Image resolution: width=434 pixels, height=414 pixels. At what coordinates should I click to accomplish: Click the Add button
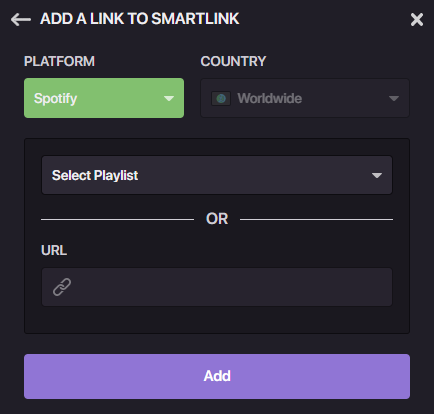[x=217, y=376]
